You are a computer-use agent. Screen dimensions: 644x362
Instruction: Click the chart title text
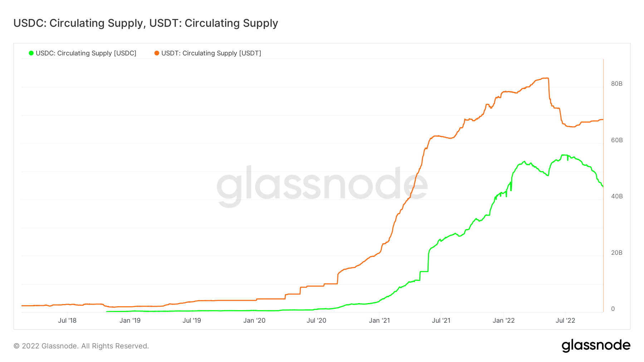(146, 23)
